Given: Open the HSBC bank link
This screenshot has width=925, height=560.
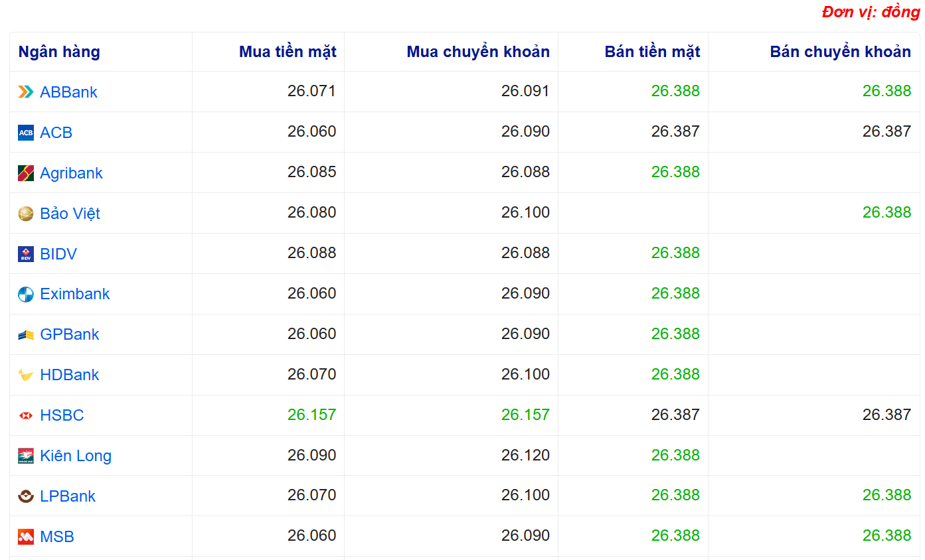Looking at the screenshot, I should tap(62, 415).
